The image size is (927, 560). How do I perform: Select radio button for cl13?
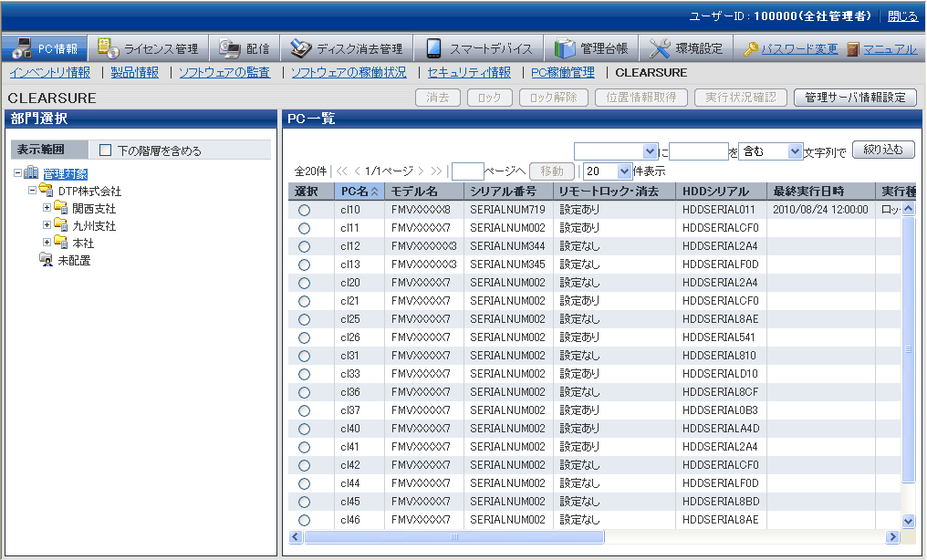tap(304, 264)
